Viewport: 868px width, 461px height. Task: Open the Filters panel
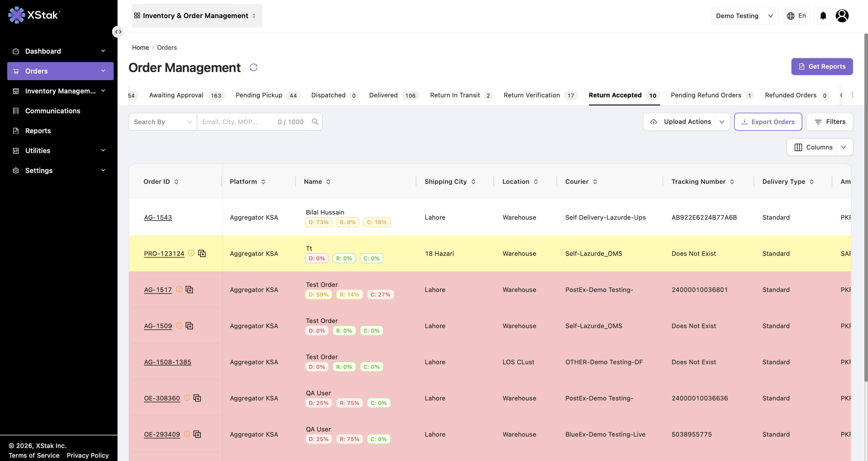[x=829, y=122]
